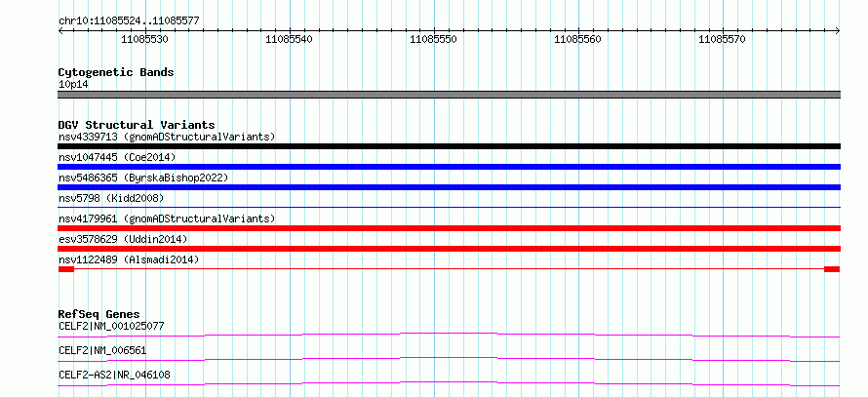Click the RefSeq Genes track title

point(99,314)
